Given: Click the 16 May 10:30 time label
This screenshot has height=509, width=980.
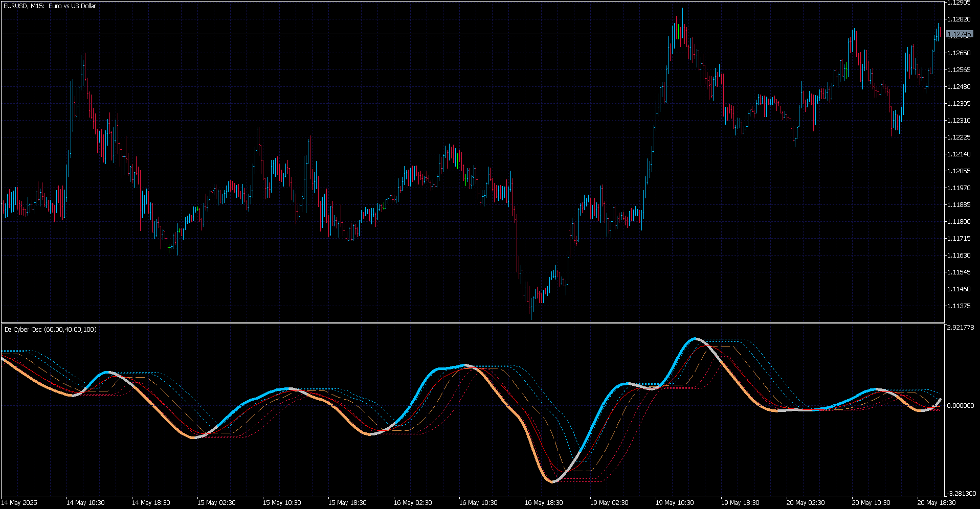Looking at the screenshot, I should [x=478, y=503].
